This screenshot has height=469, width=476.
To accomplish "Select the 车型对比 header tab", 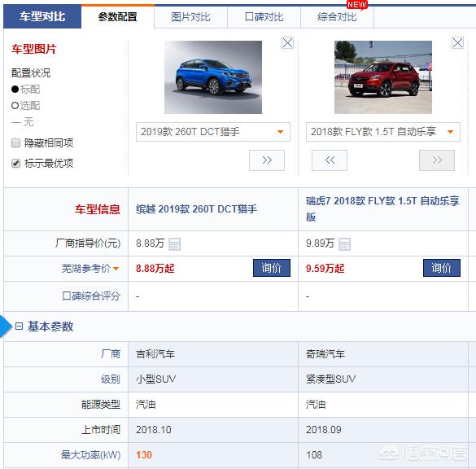I will [x=42, y=16].
